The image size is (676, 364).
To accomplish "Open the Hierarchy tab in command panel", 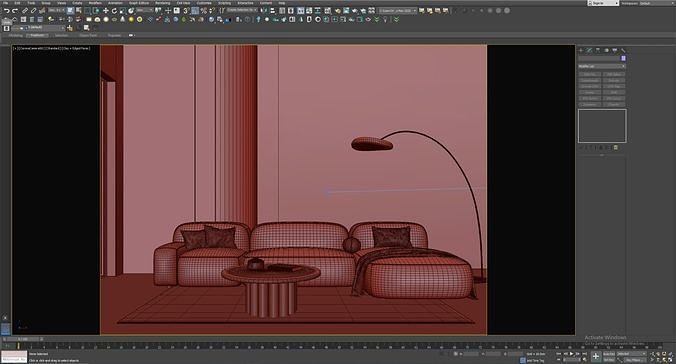I will 598,50.
